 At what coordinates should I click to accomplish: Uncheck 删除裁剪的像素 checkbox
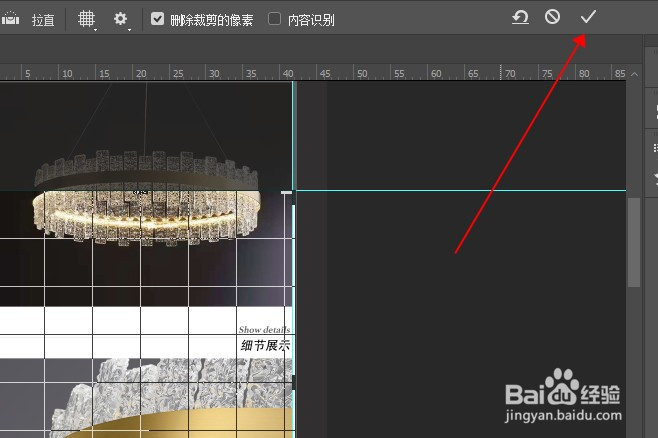pos(157,19)
